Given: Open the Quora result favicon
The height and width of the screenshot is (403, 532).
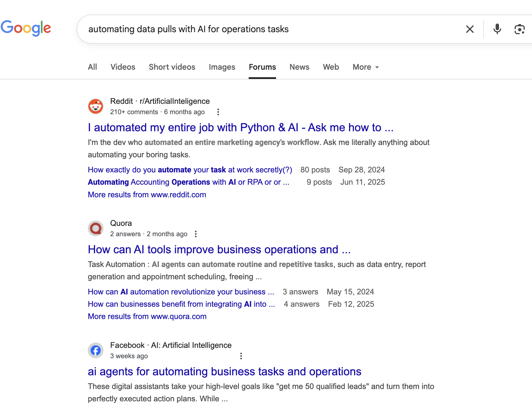Looking at the screenshot, I should click(x=96, y=228).
